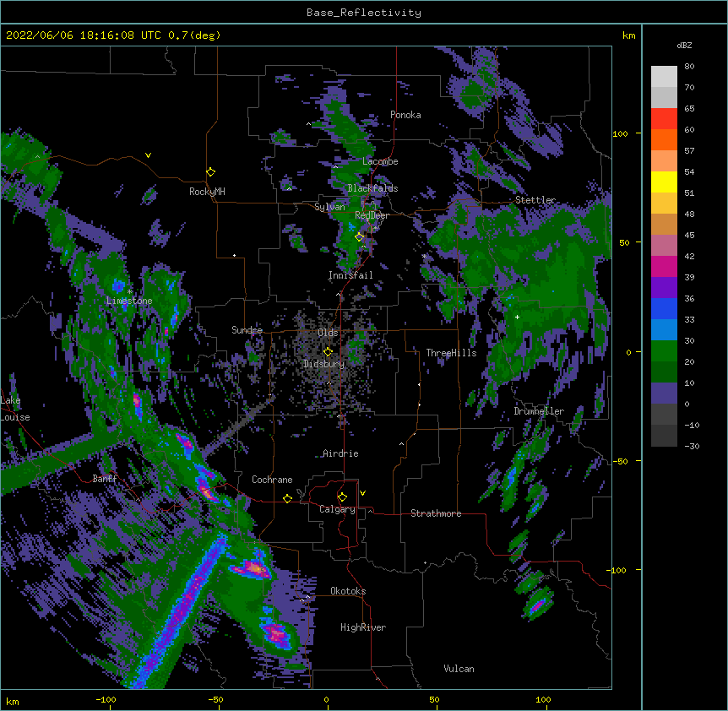Click the yellow diamond marker below Cochrane
The image size is (728, 711).
pyautogui.click(x=287, y=498)
